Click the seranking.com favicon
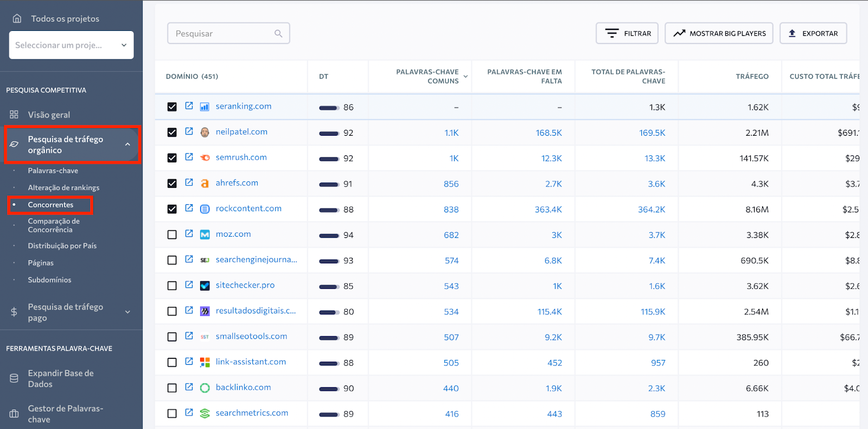This screenshot has width=868, height=429. (205, 107)
